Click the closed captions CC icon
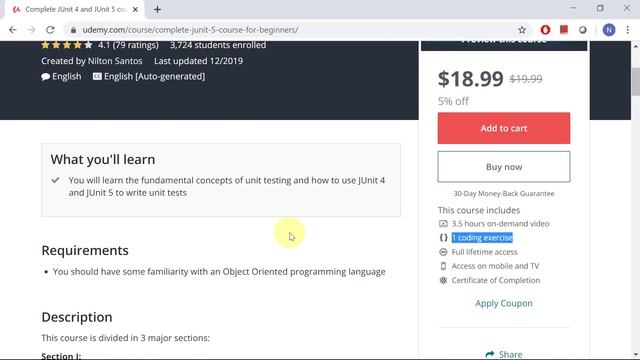This screenshot has width=640, height=360. point(97,76)
